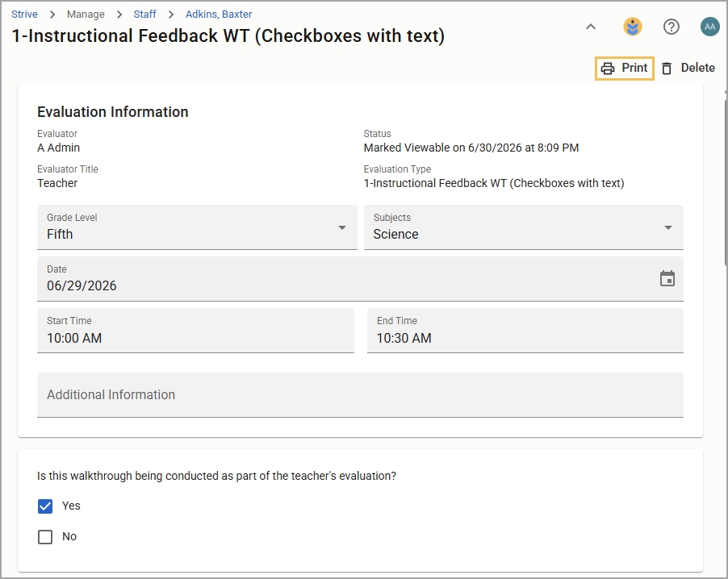Viewport: 728px width, 579px height.
Task: Click the page scrollbar
Action: coord(726,181)
